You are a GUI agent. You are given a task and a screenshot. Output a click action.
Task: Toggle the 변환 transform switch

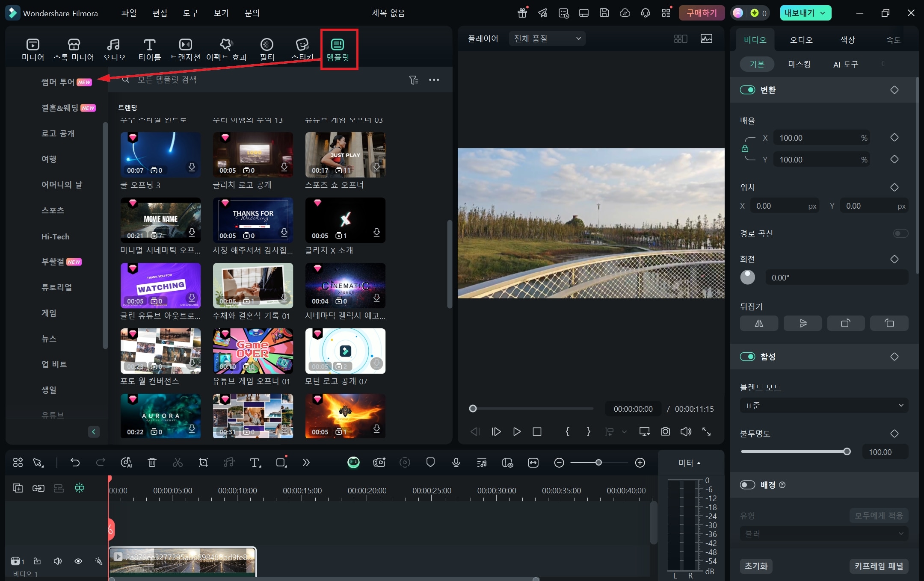click(747, 90)
